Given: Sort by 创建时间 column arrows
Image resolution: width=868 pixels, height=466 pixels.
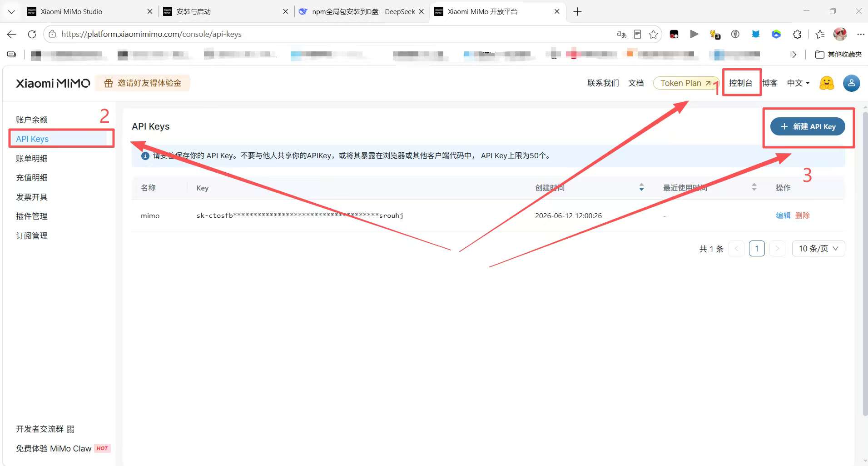Looking at the screenshot, I should tap(641, 187).
